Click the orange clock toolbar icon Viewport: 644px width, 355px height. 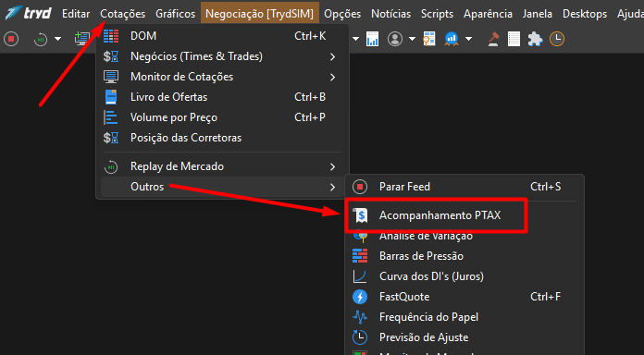coord(557,39)
